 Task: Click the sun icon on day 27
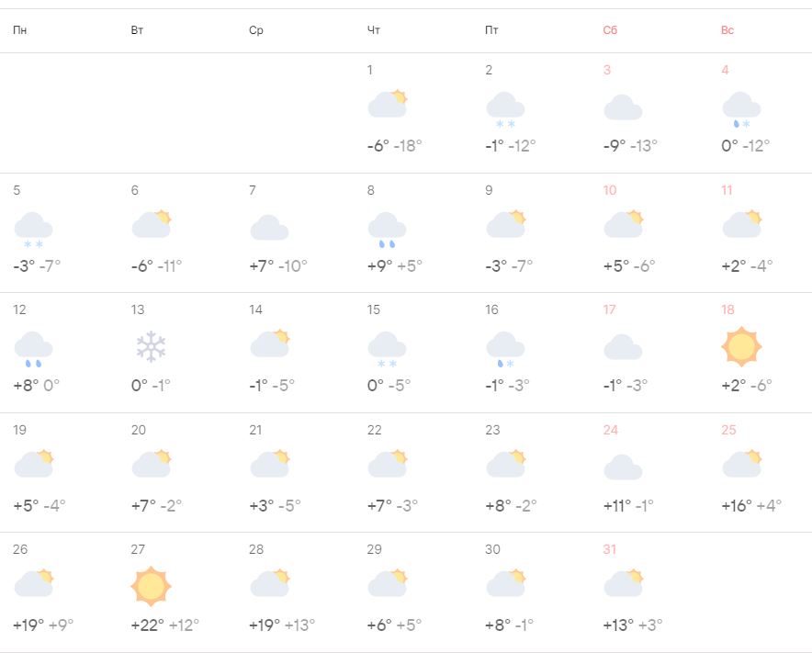pos(151,586)
